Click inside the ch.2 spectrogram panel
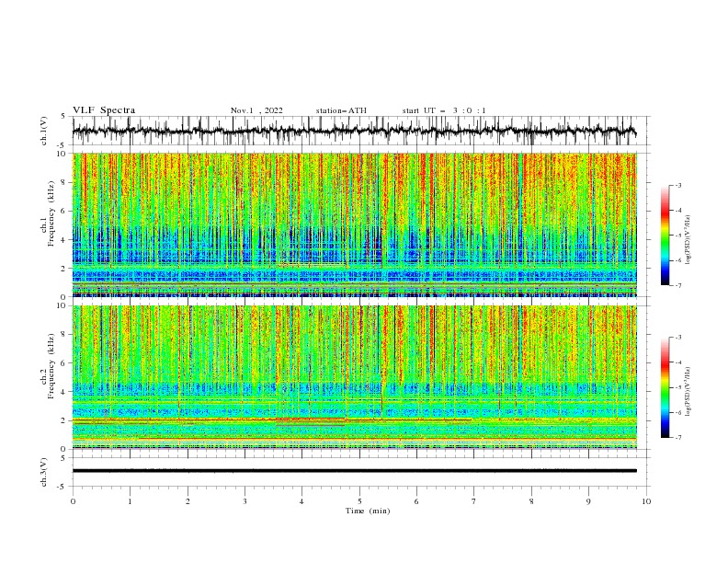The width and height of the screenshot is (728, 563). coord(354,377)
